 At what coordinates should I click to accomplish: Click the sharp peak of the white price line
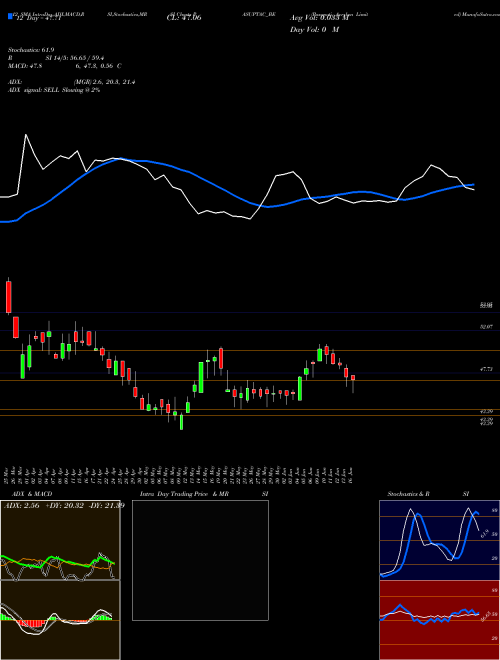pos(26,135)
